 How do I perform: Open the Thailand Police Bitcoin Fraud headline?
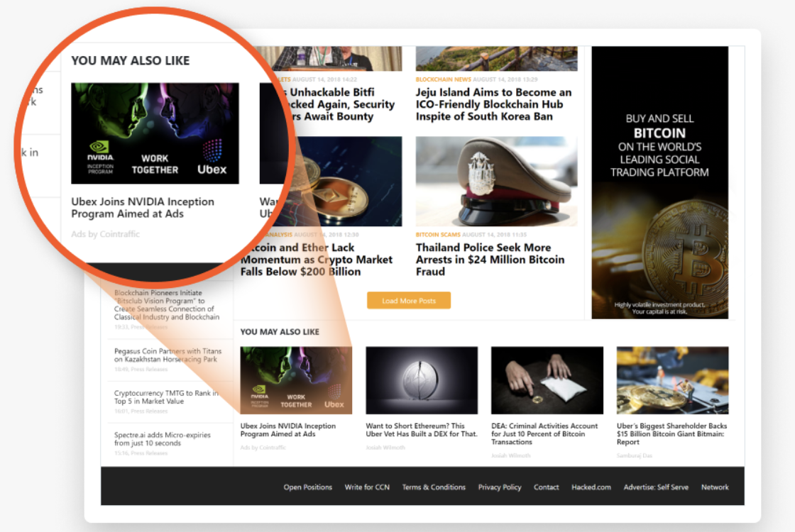coord(490,260)
